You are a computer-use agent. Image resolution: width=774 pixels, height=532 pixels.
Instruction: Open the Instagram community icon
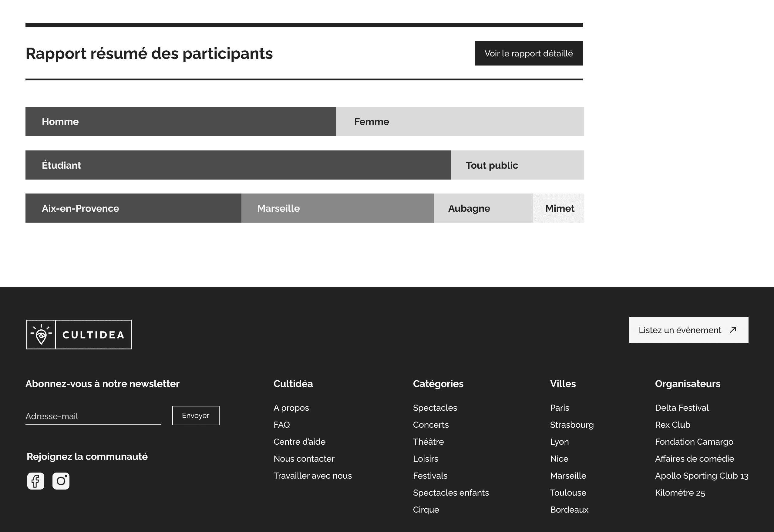point(61,481)
